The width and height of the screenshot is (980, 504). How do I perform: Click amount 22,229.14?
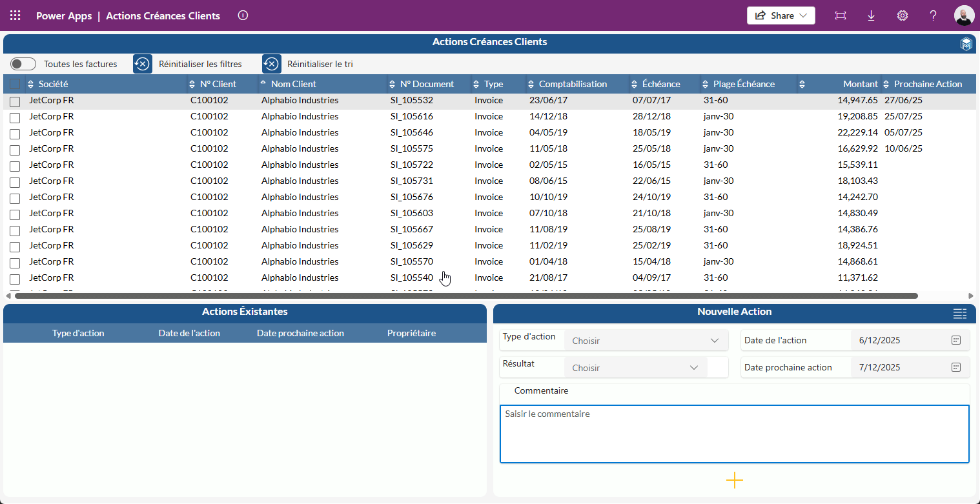(858, 132)
